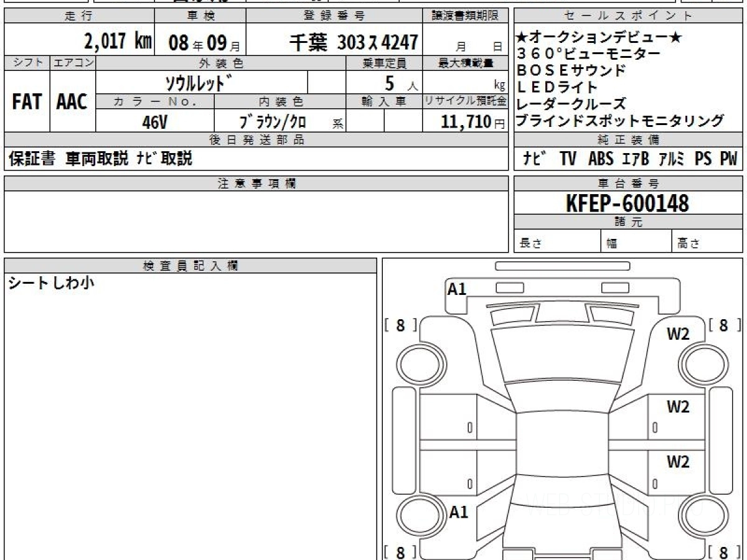747x560 pixels.
Task: Click the mileage value 2,017 km
Action: 118,42
